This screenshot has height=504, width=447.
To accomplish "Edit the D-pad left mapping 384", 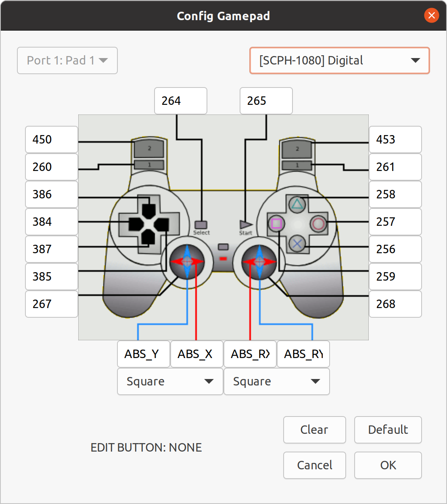I will (52, 222).
